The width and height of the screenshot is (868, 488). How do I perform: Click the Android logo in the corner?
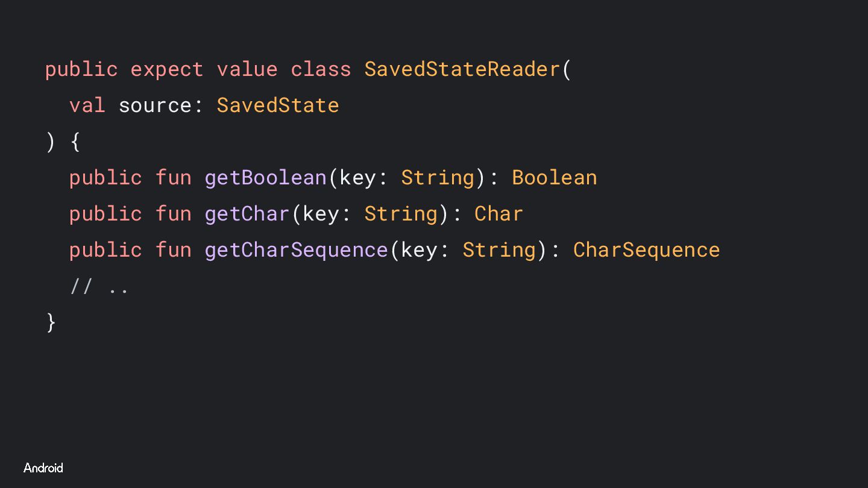click(43, 468)
